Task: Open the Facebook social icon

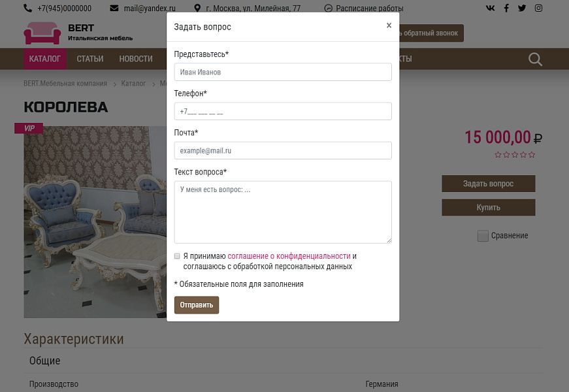Action: click(506, 8)
